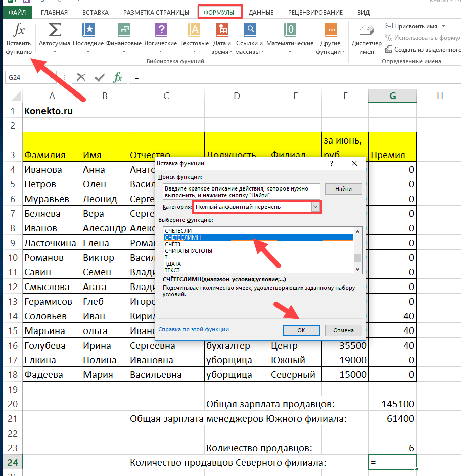Click the Insert Function (Вставить функцию) icon
This screenshot has height=476, width=461.
(19, 37)
